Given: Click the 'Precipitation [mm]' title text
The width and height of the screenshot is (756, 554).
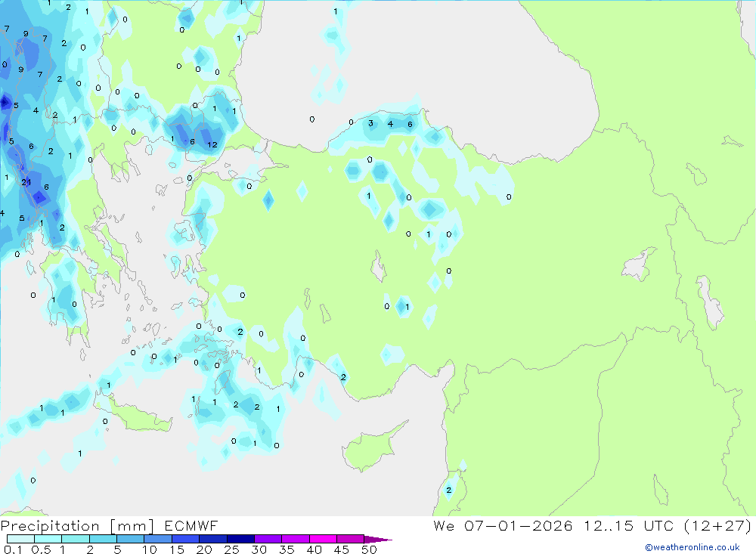Looking at the screenshot, I should pyautogui.click(x=77, y=526).
